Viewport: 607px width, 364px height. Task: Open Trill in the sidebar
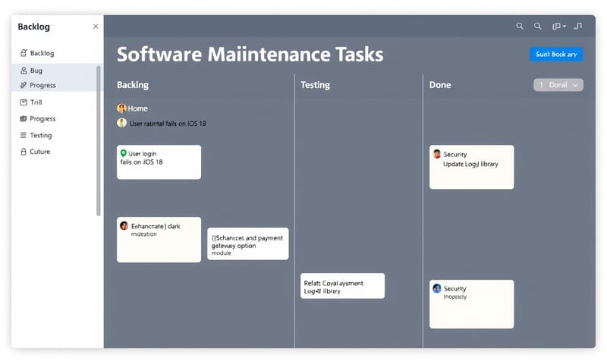pyautogui.click(x=36, y=102)
